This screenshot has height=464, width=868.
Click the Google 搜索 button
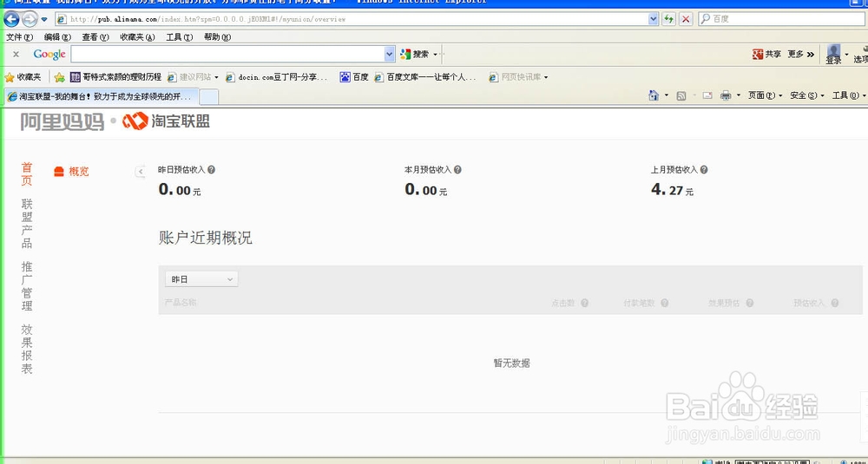point(415,54)
